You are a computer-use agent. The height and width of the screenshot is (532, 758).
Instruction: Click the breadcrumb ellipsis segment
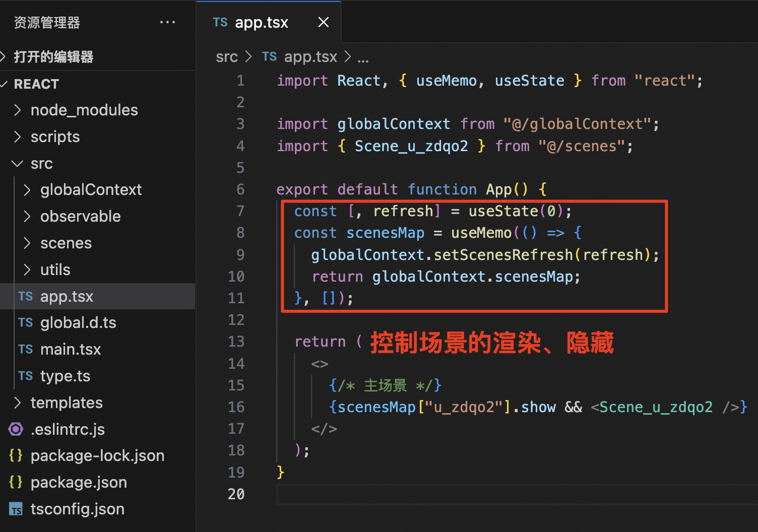pos(363,58)
